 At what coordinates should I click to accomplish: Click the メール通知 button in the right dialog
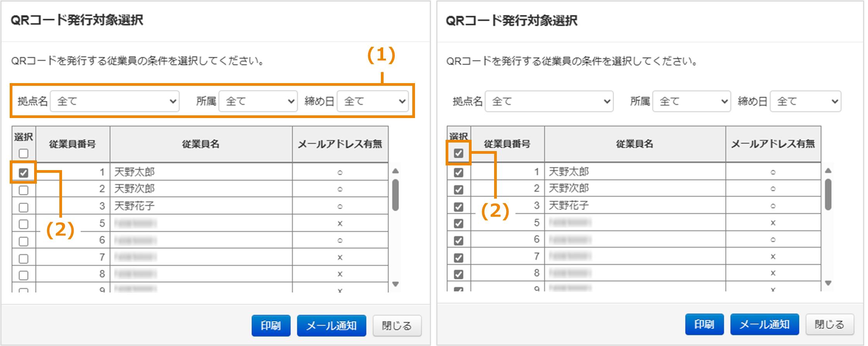tap(764, 324)
